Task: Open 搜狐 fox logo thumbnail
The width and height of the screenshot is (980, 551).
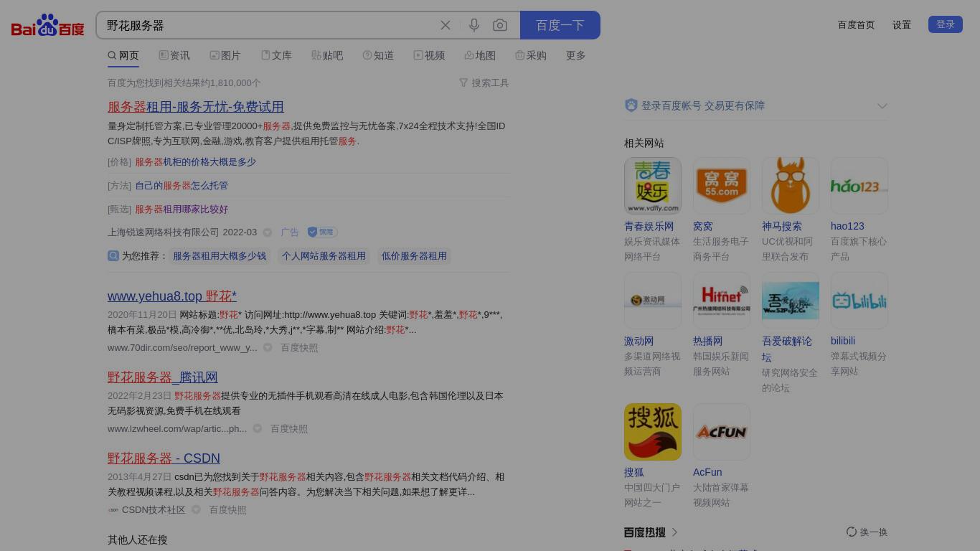Action: click(x=653, y=432)
